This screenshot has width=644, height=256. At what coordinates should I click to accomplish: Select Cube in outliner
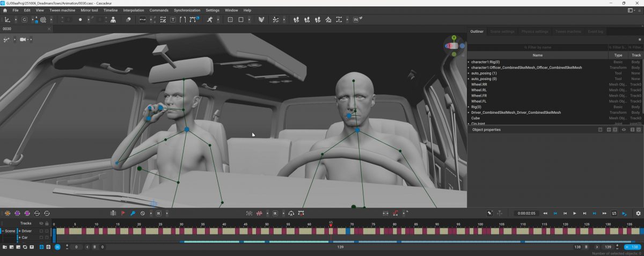tap(475, 118)
